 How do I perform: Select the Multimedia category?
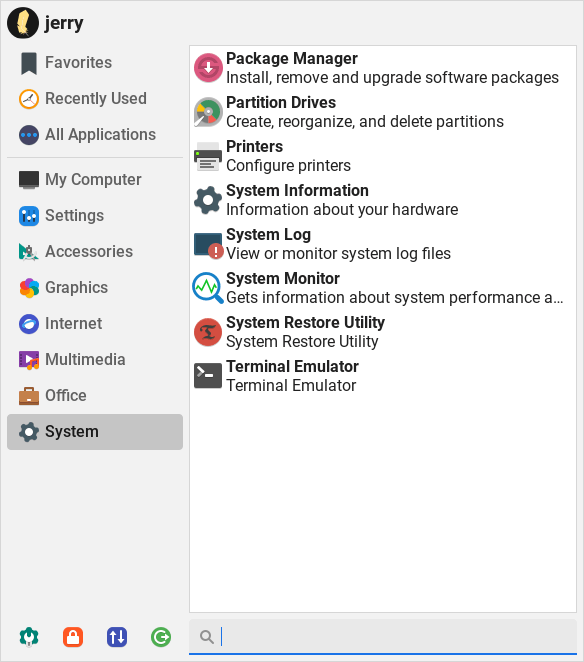95,360
